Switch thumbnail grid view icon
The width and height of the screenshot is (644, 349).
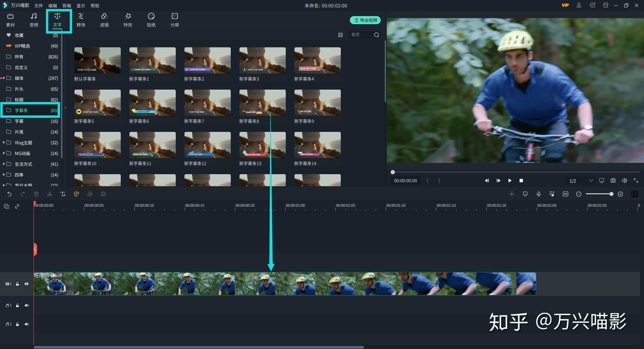(340, 35)
